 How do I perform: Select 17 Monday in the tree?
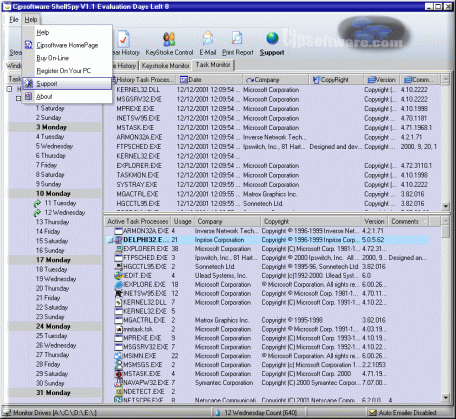(53, 260)
